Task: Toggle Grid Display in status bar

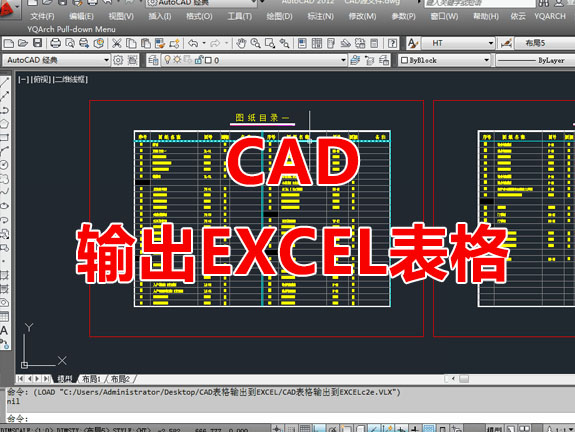Action: pyautogui.click(x=304, y=428)
